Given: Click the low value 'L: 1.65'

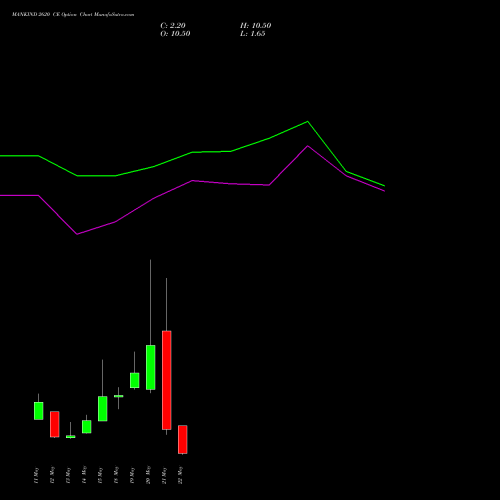Looking at the screenshot, I should click(252, 34).
